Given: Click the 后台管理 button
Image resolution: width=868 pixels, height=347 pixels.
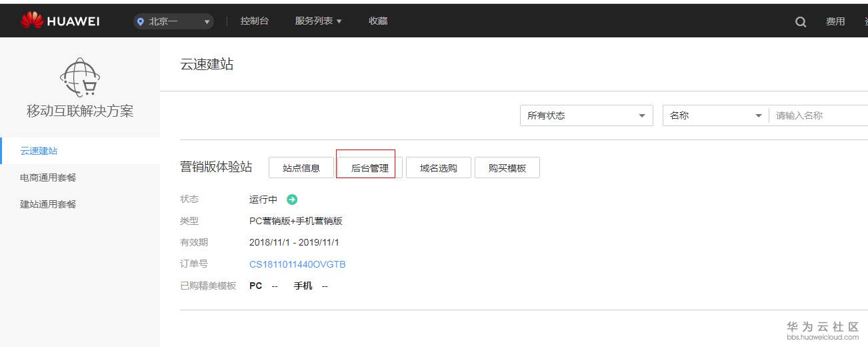Looking at the screenshot, I should click(x=370, y=168).
